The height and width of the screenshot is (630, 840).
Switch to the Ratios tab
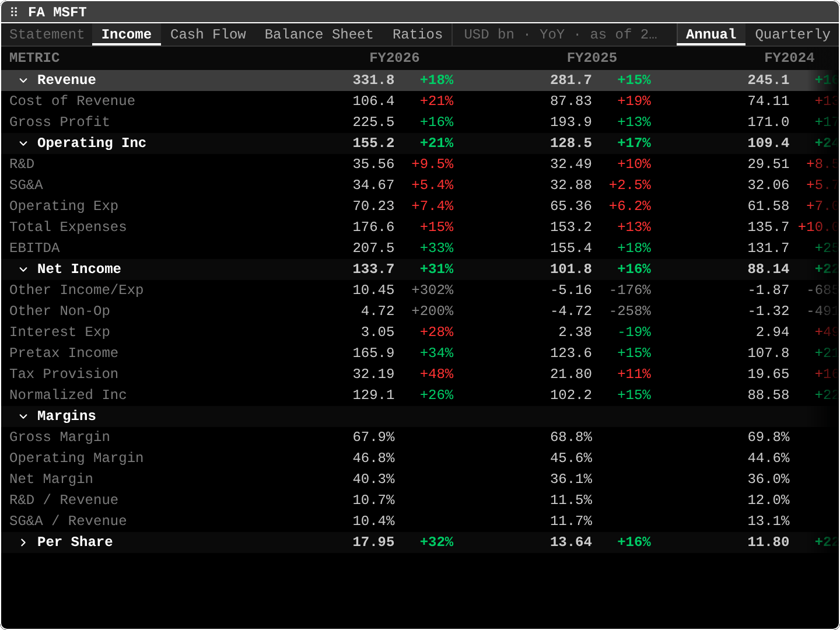point(418,34)
